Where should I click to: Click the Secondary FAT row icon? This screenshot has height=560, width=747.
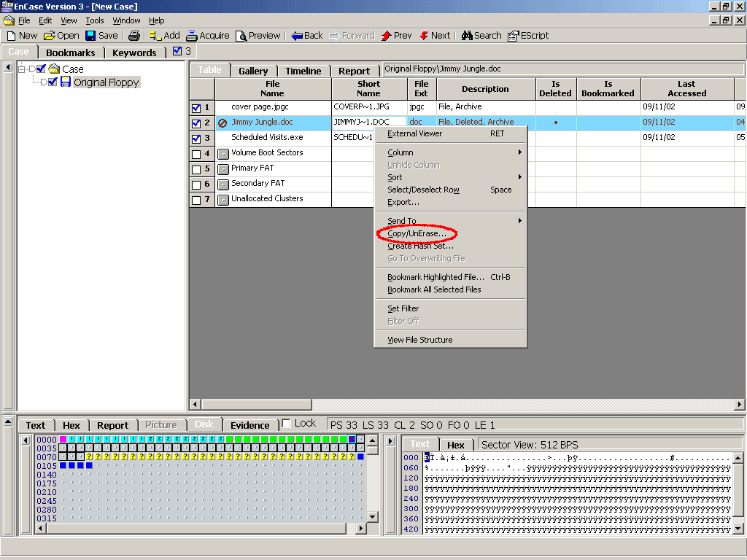point(223,184)
